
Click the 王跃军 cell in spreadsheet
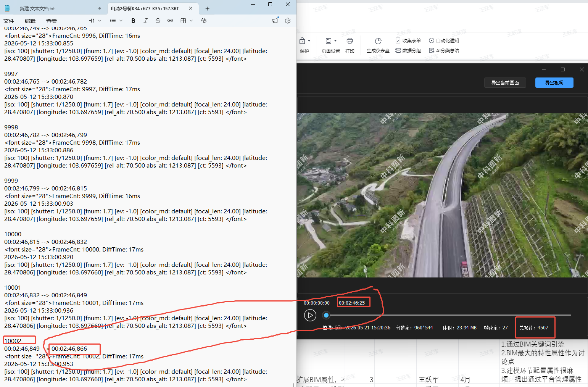(x=429, y=380)
